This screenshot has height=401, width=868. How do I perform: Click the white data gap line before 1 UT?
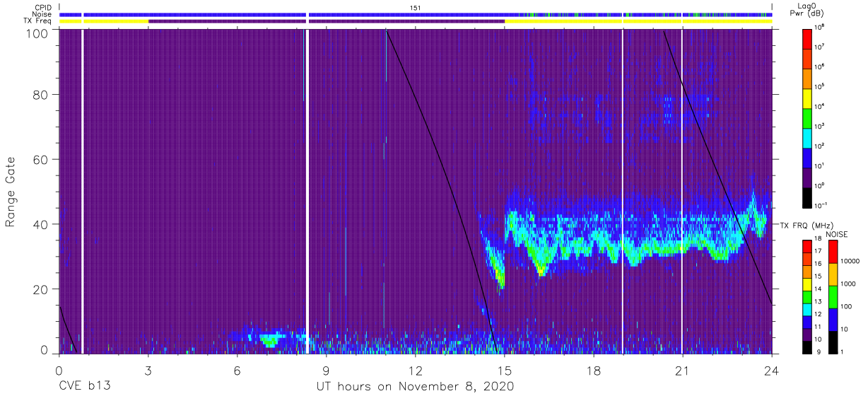pos(83,191)
